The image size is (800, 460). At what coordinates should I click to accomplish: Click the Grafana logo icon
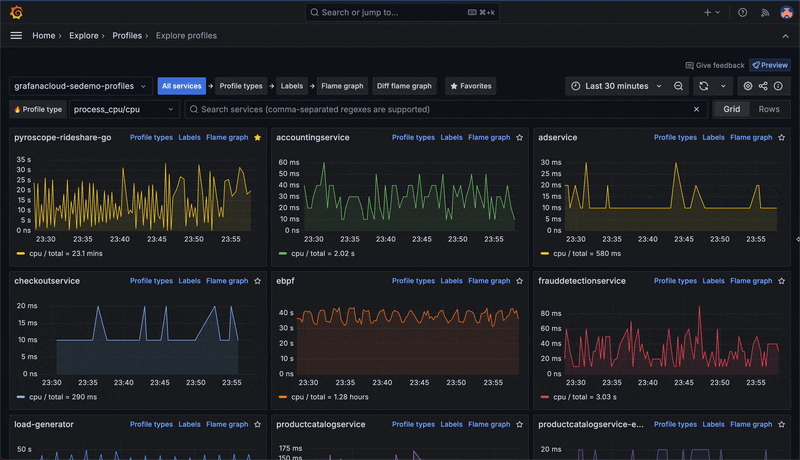click(16, 12)
